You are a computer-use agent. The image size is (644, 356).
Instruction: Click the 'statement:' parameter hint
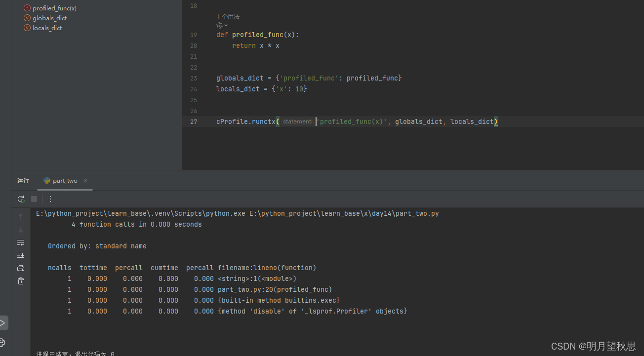(297, 122)
